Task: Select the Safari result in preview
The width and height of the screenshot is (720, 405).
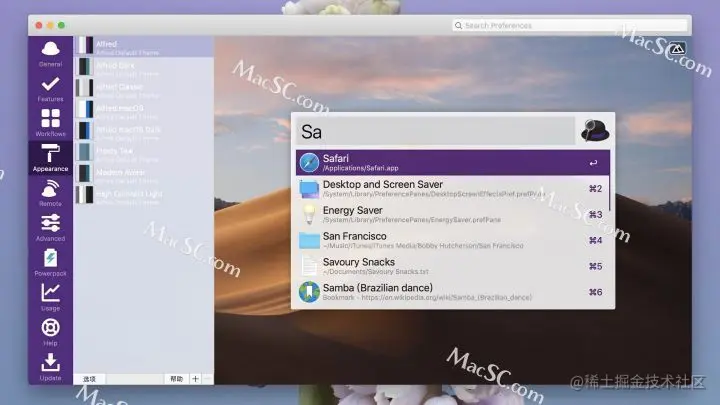Action: [453, 163]
